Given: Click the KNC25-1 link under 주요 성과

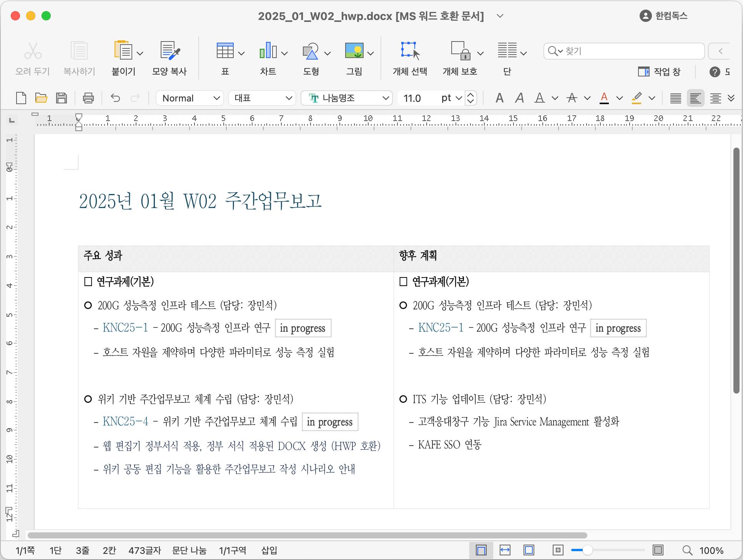Looking at the screenshot, I should (125, 328).
